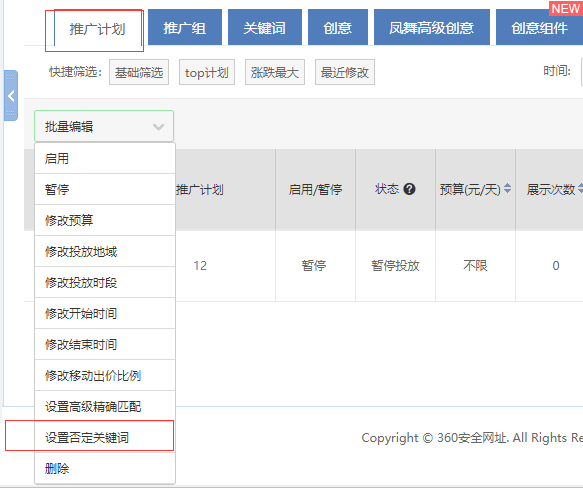
Task: Select 设置否定关键词 menu option
Action: [105, 437]
